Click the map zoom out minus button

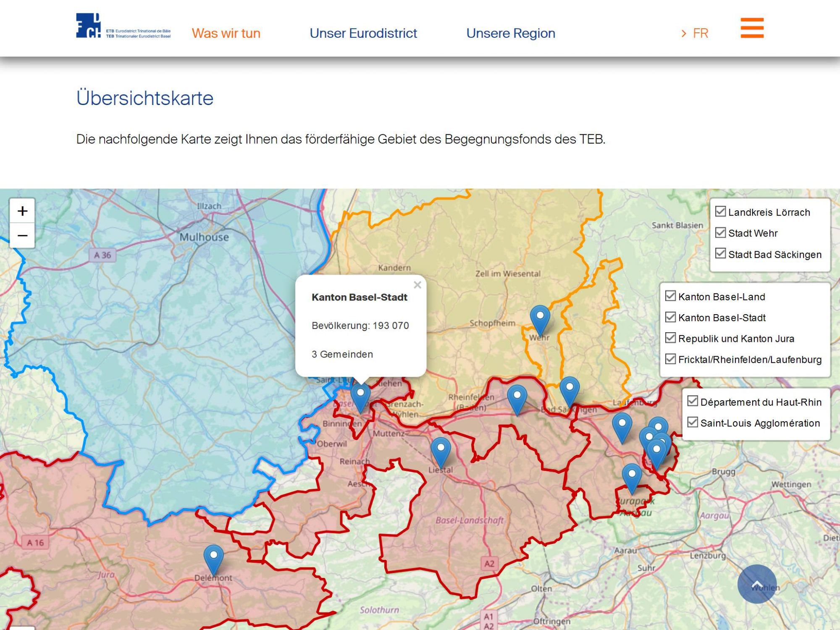pos(22,235)
